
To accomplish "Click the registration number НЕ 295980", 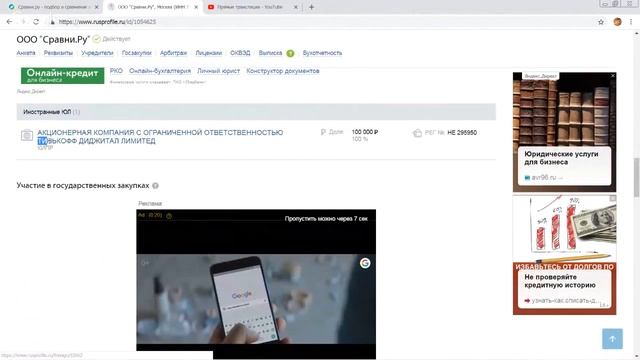I will tap(462, 133).
